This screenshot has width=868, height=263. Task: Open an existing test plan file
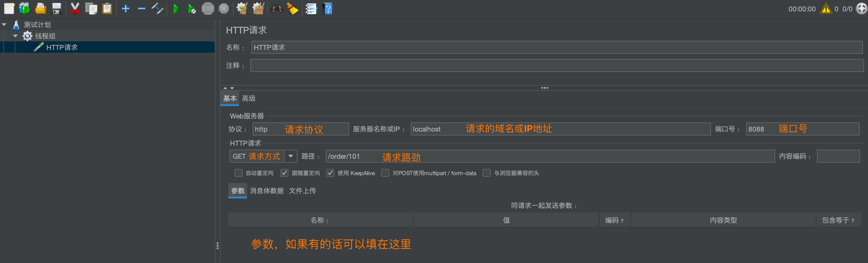[x=41, y=9]
